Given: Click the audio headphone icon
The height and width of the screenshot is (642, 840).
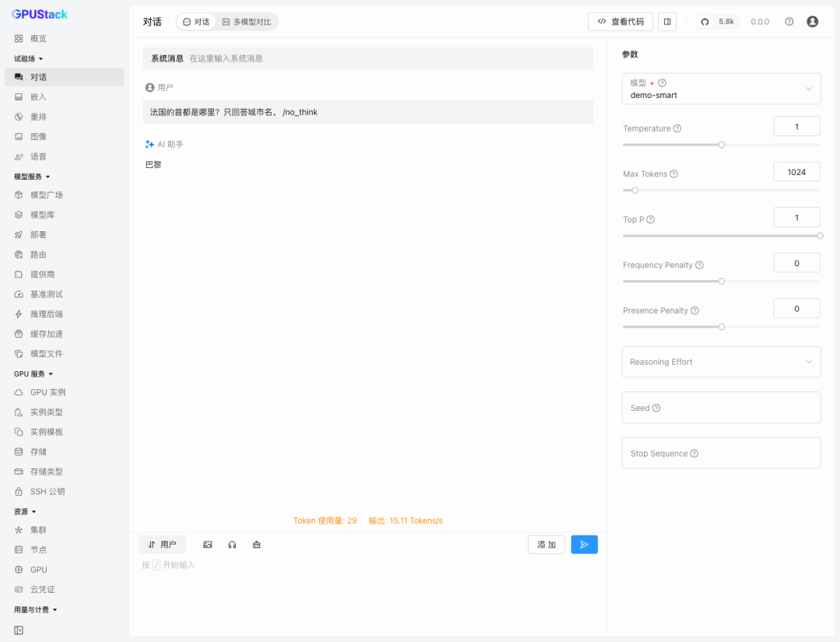Looking at the screenshot, I should pyautogui.click(x=232, y=545).
